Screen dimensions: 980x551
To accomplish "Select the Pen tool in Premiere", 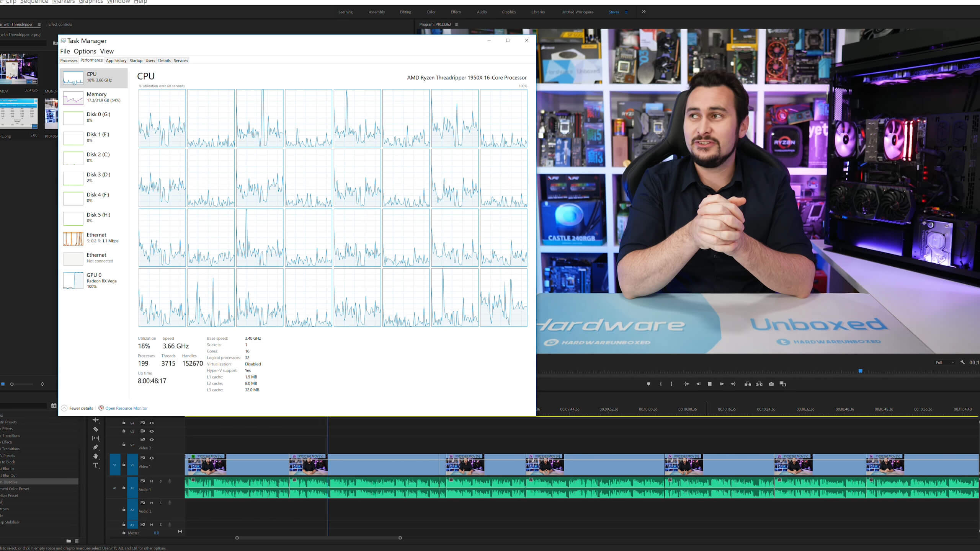I will click(96, 447).
